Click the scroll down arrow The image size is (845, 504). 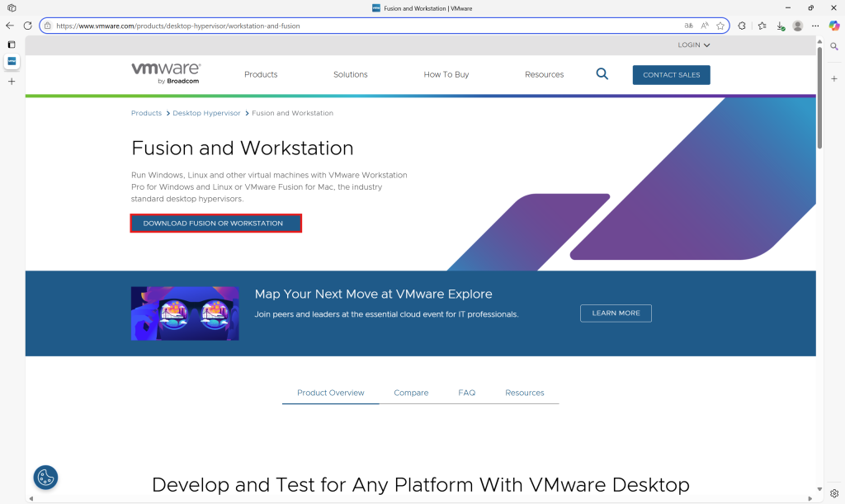[819, 489]
